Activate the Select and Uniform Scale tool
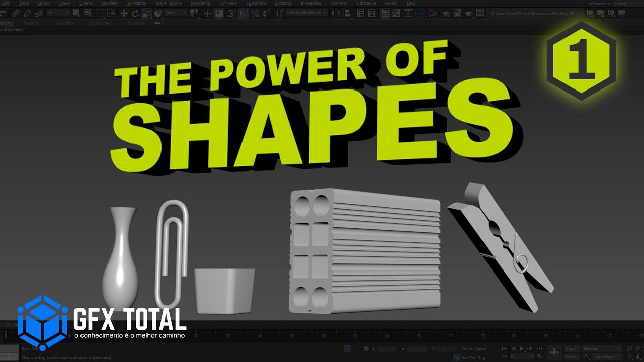The height and width of the screenshot is (362, 644). point(147,13)
